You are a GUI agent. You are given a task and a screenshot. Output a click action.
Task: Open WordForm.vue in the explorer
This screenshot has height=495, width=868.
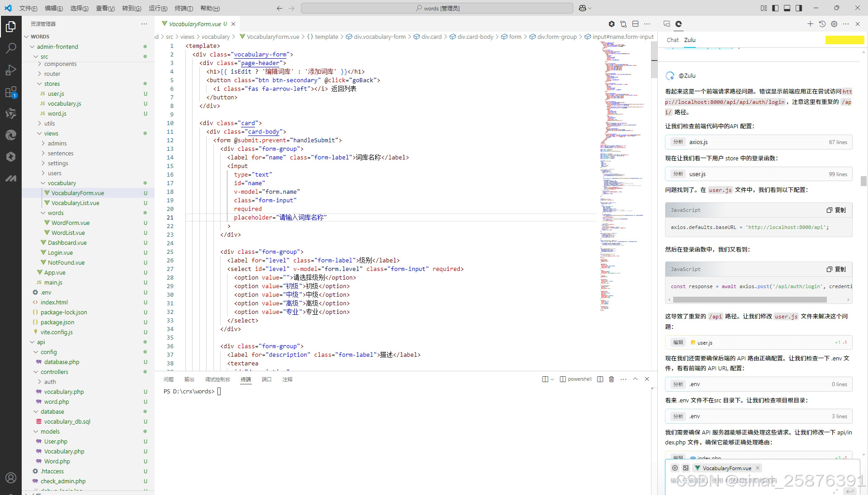[x=71, y=223]
